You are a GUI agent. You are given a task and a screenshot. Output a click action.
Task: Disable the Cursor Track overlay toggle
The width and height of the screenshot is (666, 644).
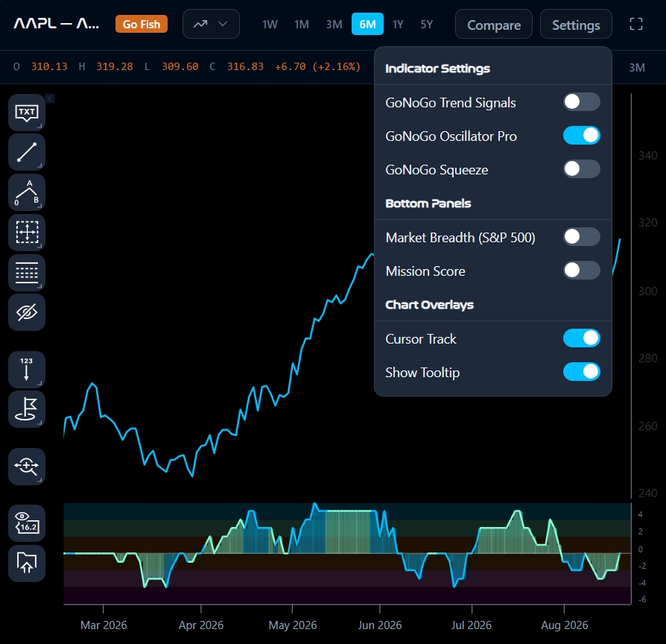tap(582, 338)
